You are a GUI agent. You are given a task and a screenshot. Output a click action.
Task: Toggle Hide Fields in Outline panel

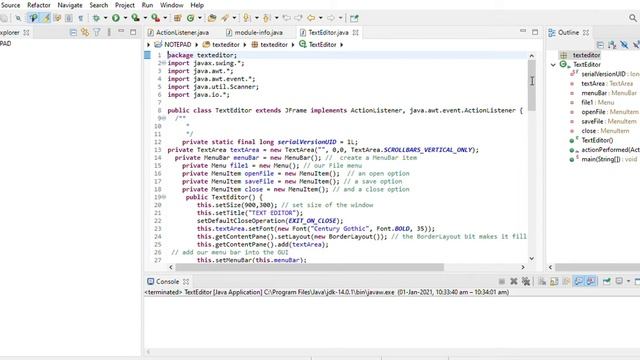[x=624, y=44]
